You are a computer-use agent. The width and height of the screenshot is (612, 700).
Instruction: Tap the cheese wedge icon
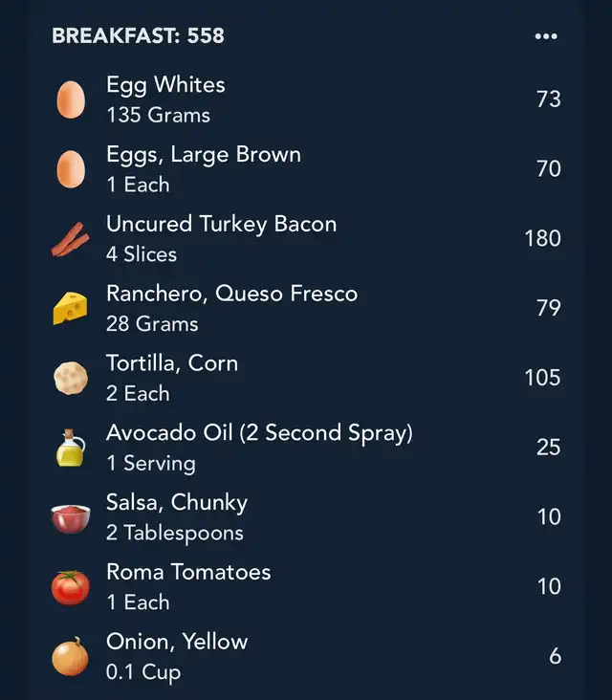pos(71,308)
